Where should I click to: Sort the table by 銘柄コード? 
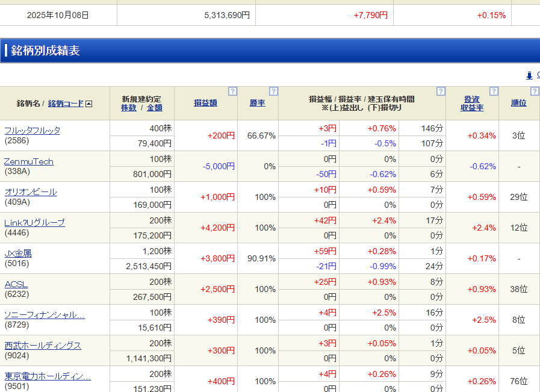[x=66, y=104]
